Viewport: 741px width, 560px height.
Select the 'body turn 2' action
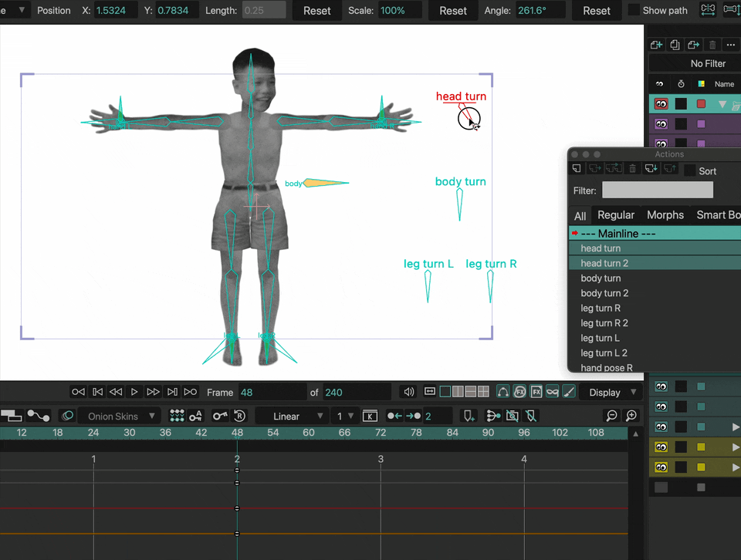click(x=655, y=293)
